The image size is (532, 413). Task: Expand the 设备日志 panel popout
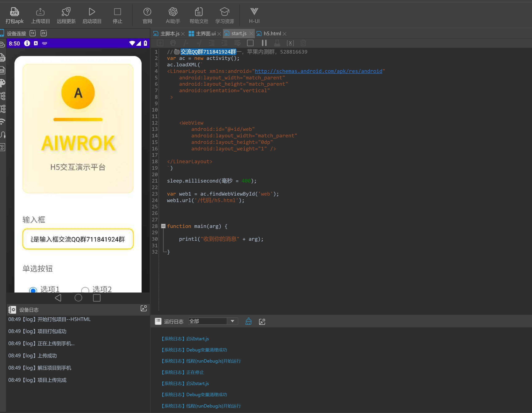(x=144, y=309)
